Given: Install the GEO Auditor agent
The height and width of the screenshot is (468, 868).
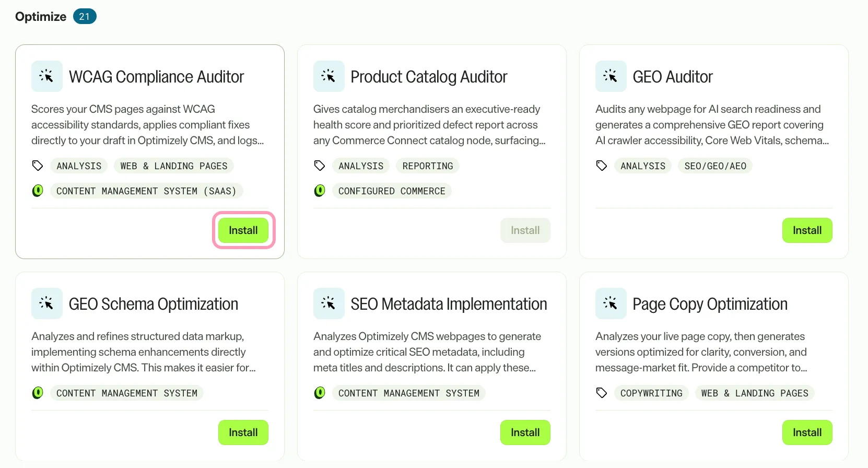Looking at the screenshot, I should click(x=807, y=230).
